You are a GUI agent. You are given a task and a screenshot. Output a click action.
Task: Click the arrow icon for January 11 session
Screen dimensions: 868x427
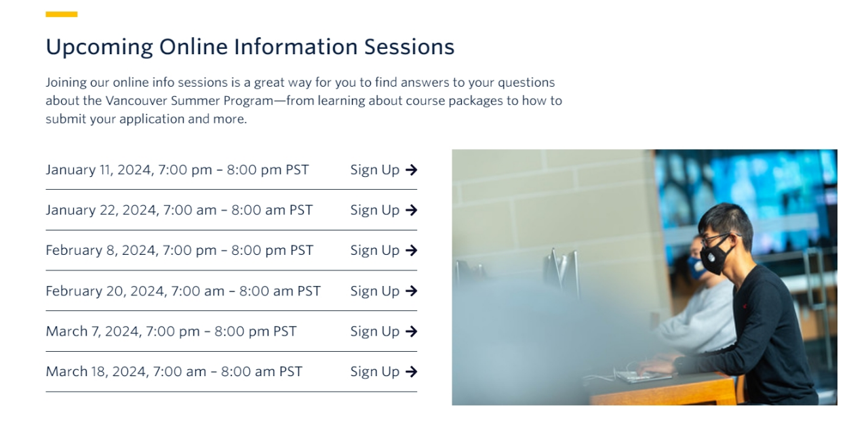(x=411, y=170)
